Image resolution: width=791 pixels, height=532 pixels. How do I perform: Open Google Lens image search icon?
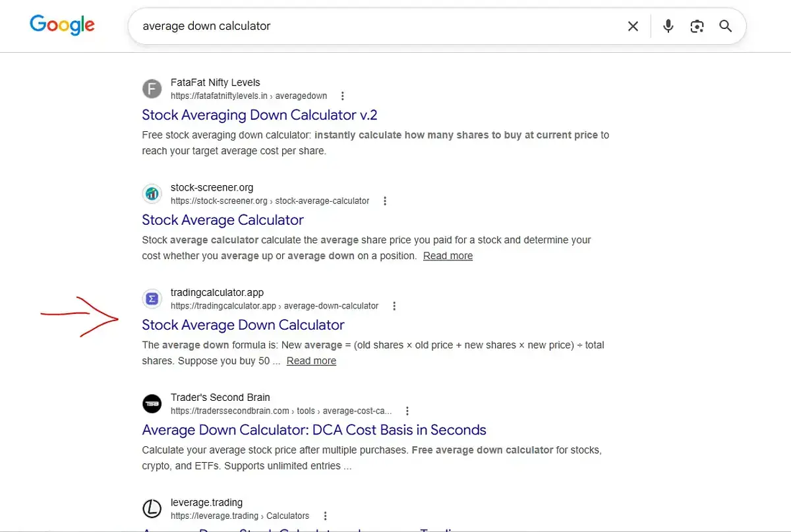pyautogui.click(x=697, y=26)
